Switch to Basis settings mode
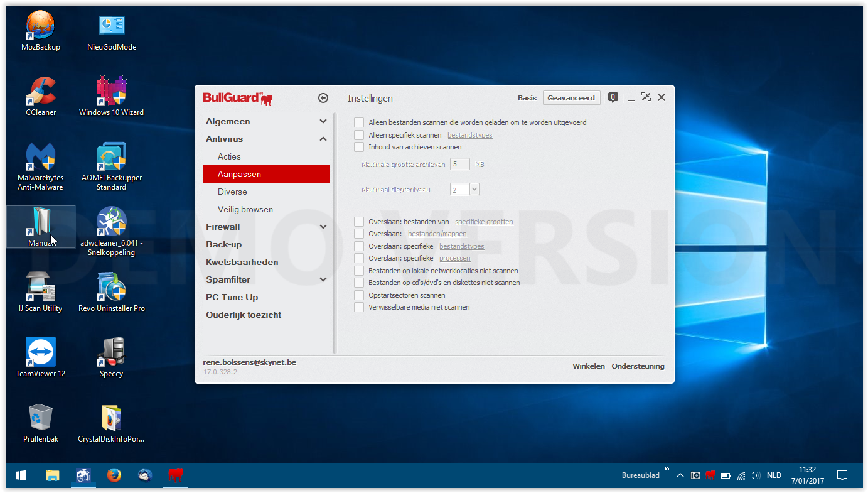 tap(527, 98)
